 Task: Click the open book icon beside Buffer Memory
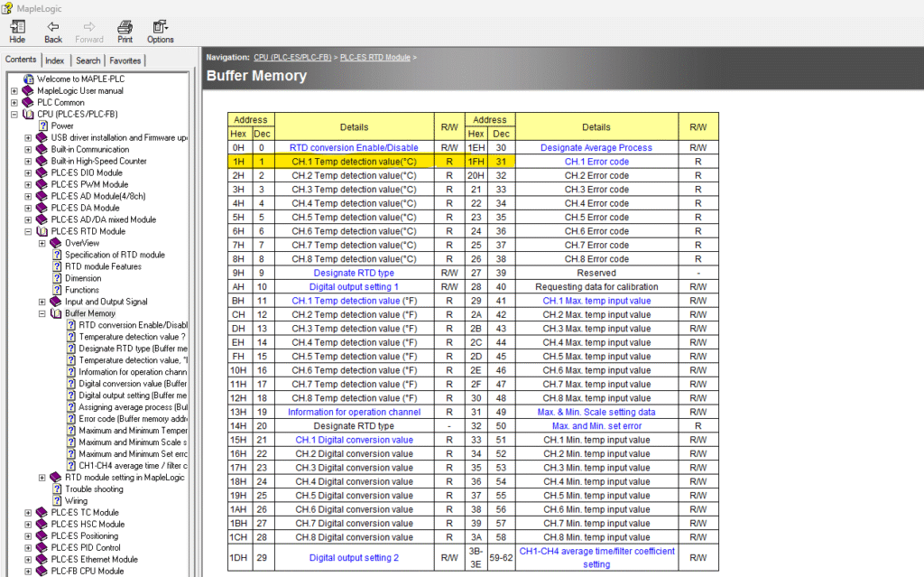tap(56, 313)
